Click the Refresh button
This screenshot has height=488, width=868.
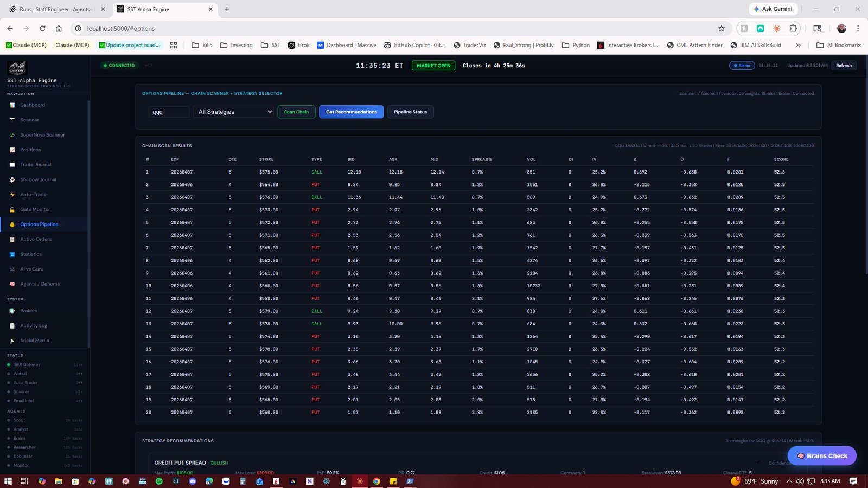[x=844, y=66]
